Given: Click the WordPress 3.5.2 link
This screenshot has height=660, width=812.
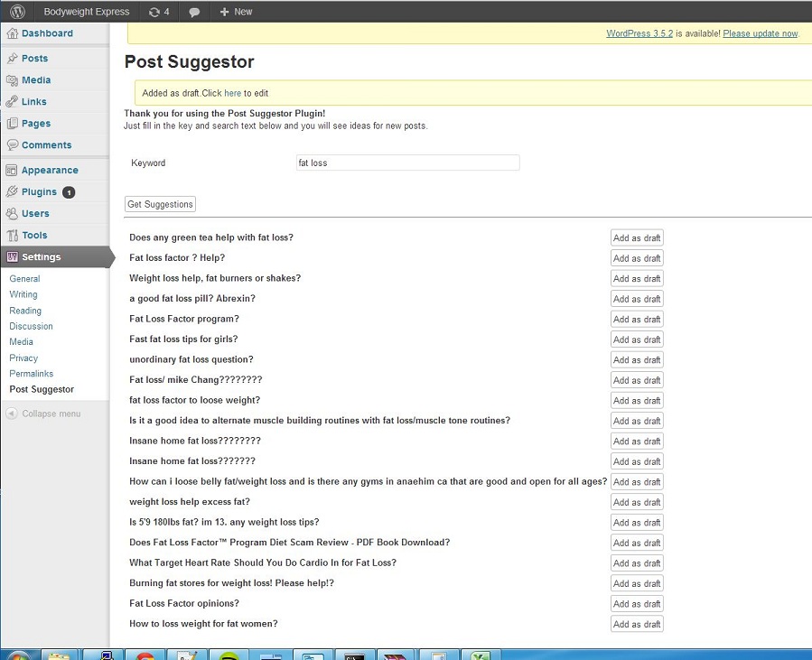Looking at the screenshot, I should (x=639, y=33).
